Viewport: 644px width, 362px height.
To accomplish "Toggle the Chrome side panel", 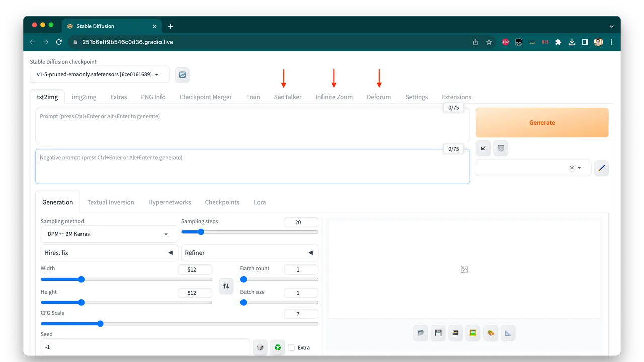I will [585, 42].
